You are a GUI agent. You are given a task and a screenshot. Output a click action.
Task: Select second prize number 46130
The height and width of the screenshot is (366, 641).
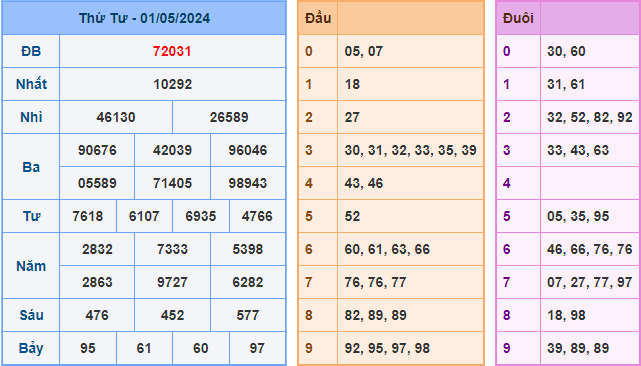click(116, 117)
